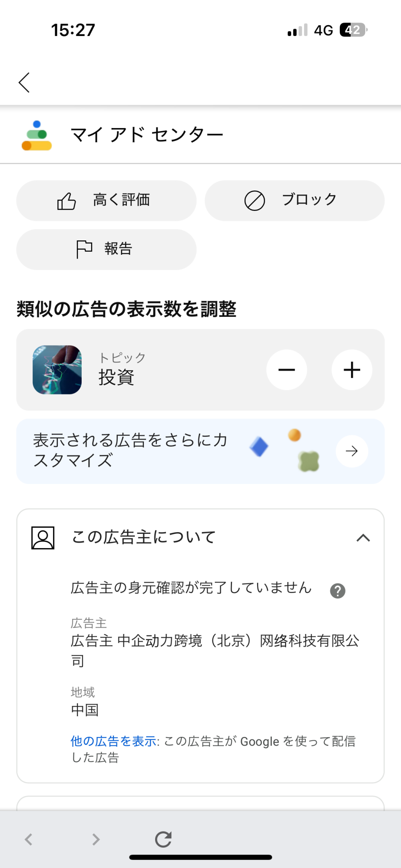Tap the battery indicator in status bar

353,30
